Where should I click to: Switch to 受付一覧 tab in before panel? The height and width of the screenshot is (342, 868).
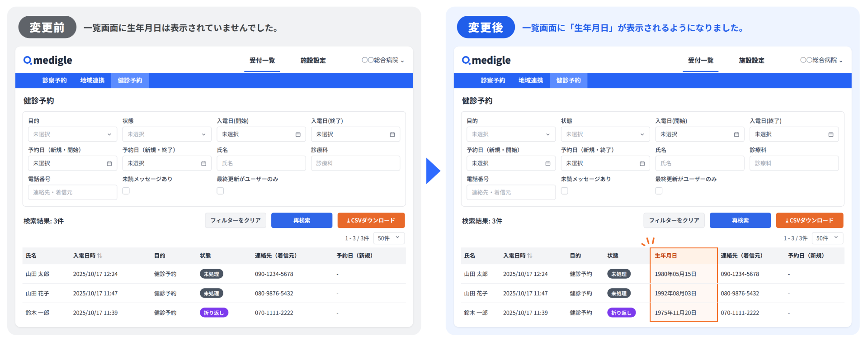262,60
